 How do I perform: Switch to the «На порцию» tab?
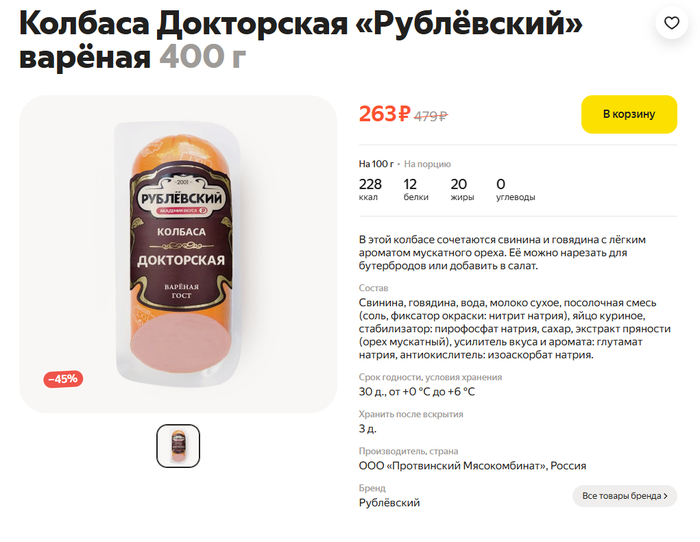[427, 164]
